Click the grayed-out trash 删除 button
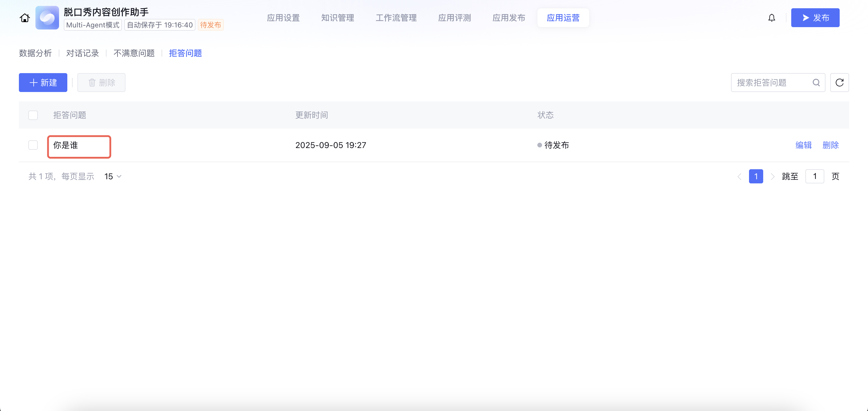Screen dimensions: 868x411 click(102, 83)
